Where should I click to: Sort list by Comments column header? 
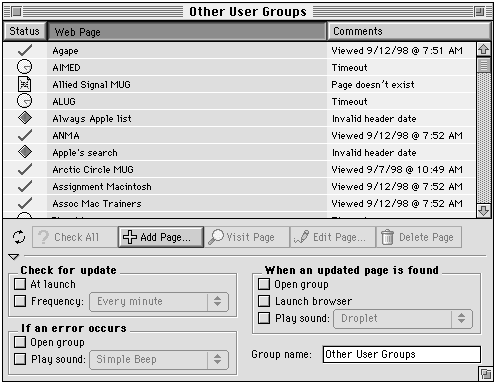tap(409, 31)
